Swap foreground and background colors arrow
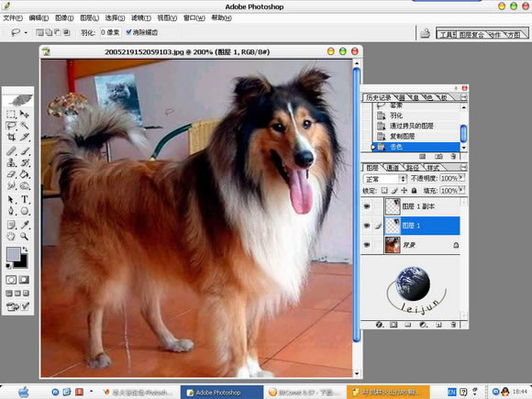The height and width of the screenshot is (399, 532). coord(25,249)
